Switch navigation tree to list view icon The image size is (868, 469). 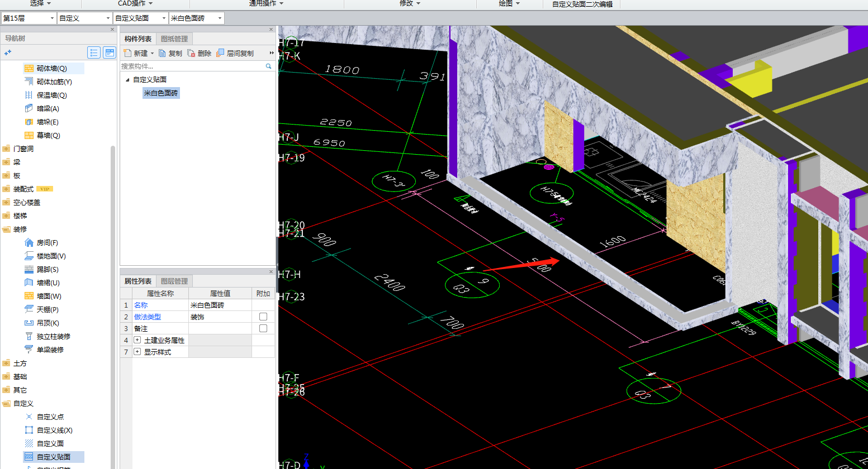pos(94,52)
